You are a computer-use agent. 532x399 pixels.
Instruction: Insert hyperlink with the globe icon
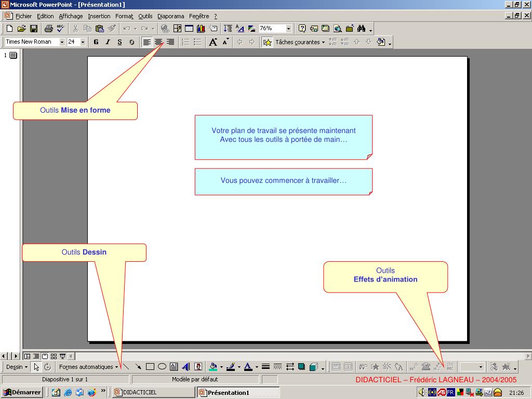click(x=165, y=29)
